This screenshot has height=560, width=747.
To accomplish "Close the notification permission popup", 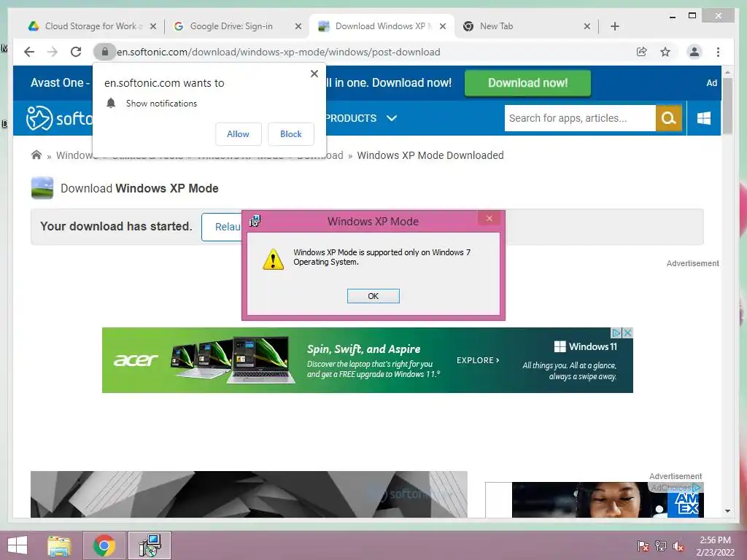I will click(x=314, y=74).
